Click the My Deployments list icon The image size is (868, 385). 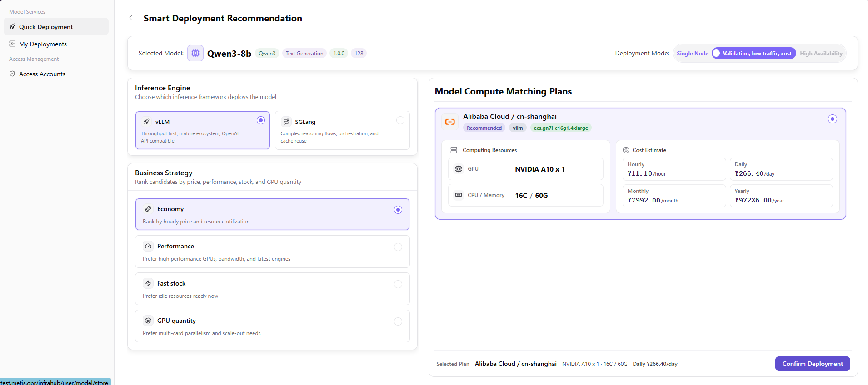pyautogui.click(x=12, y=44)
